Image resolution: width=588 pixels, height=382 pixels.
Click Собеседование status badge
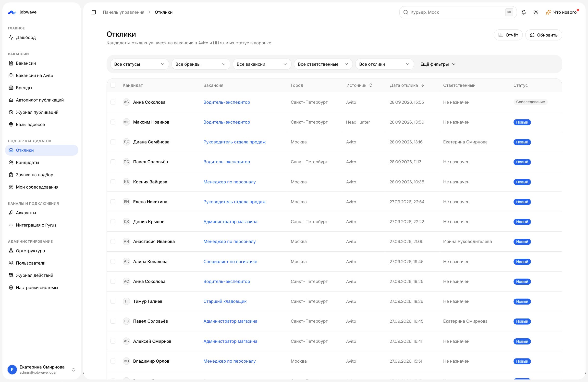(x=530, y=102)
